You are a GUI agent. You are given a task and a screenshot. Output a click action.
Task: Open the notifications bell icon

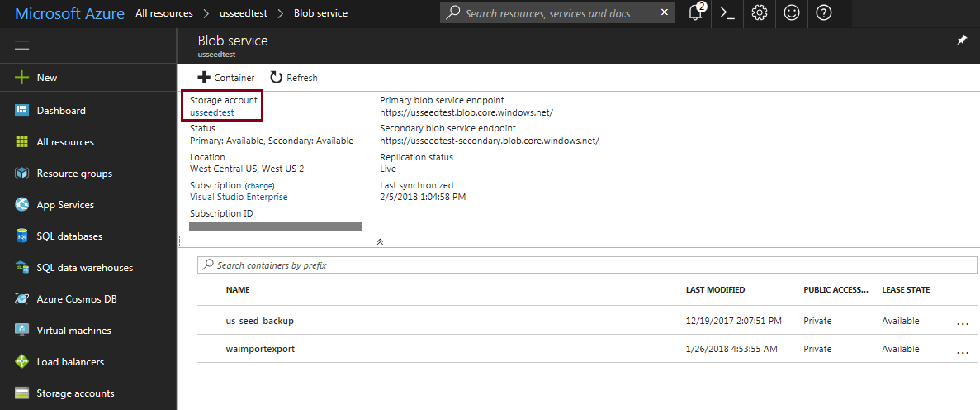(695, 13)
